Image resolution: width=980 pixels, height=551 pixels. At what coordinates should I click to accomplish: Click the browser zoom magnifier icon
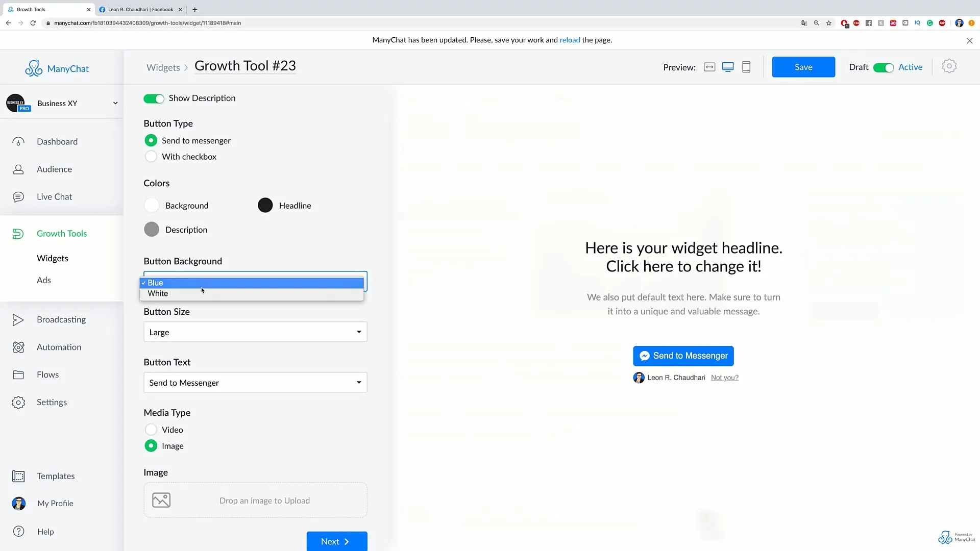click(817, 23)
